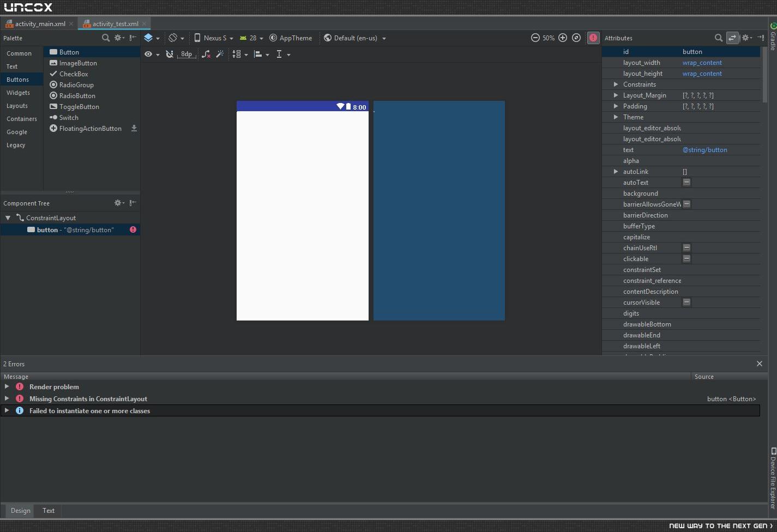This screenshot has height=532, width=777.
Task: Toggle between all attributes and fewer attributes view
Action: click(732, 38)
